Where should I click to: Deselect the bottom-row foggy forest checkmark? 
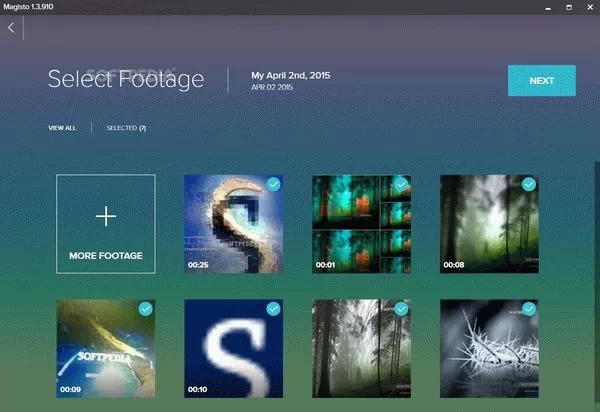tap(401, 309)
